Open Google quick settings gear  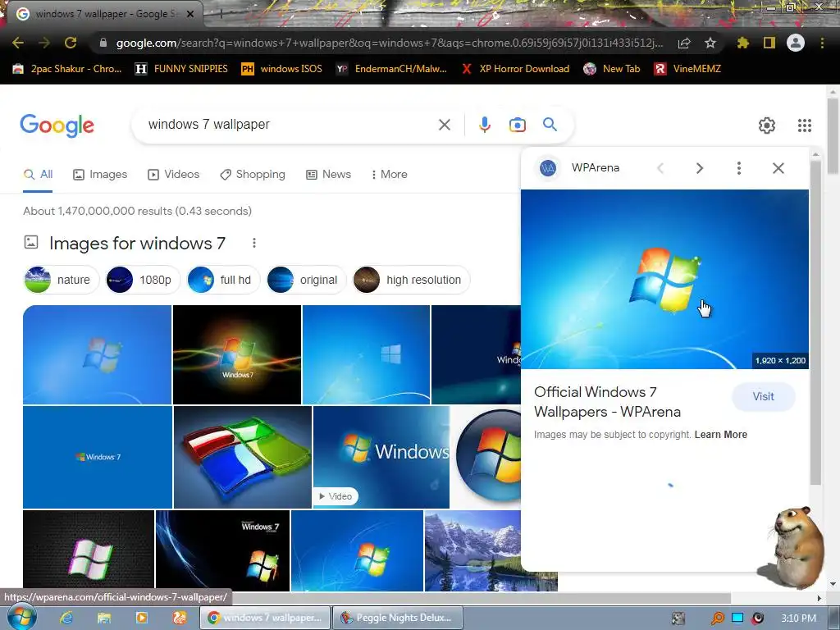point(767,126)
